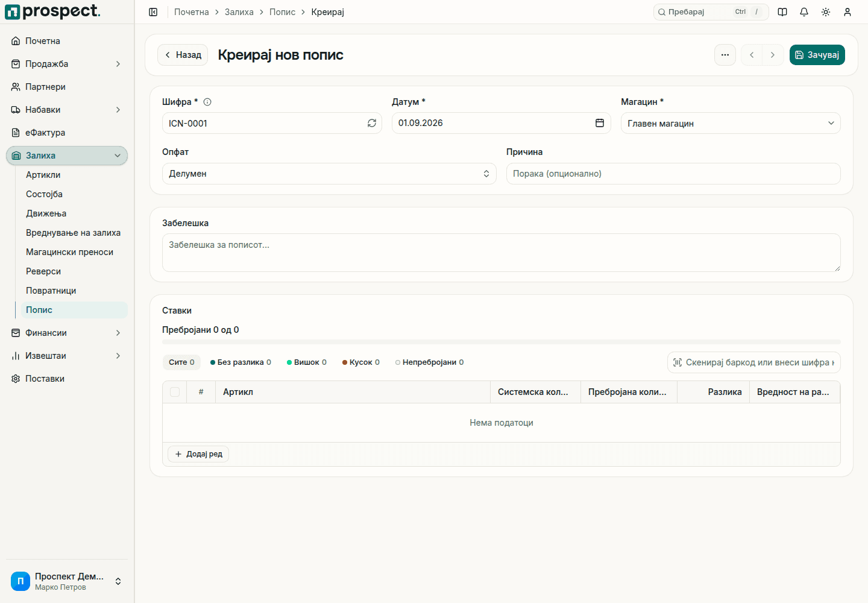Select all rows checkbox in Ставки table

tap(175, 392)
